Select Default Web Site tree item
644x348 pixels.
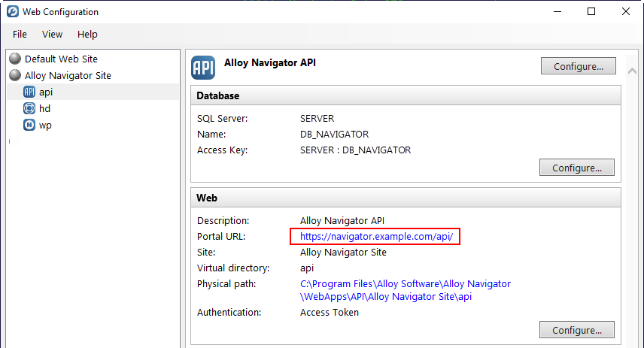coord(61,59)
